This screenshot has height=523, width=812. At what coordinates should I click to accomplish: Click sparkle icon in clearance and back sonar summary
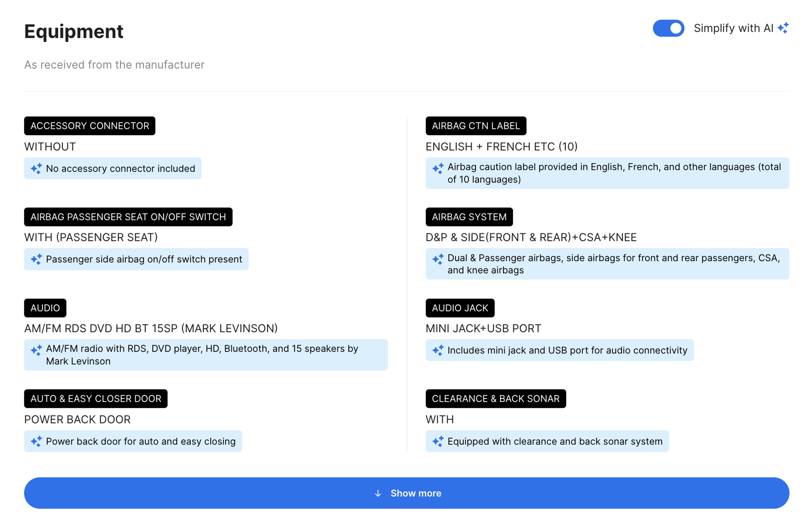click(x=438, y=441)
